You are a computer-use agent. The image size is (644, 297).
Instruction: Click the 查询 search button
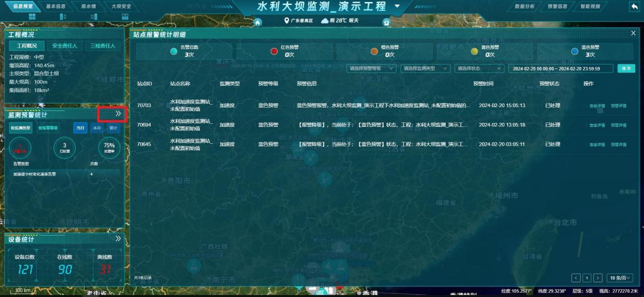(x=626, y=68)
